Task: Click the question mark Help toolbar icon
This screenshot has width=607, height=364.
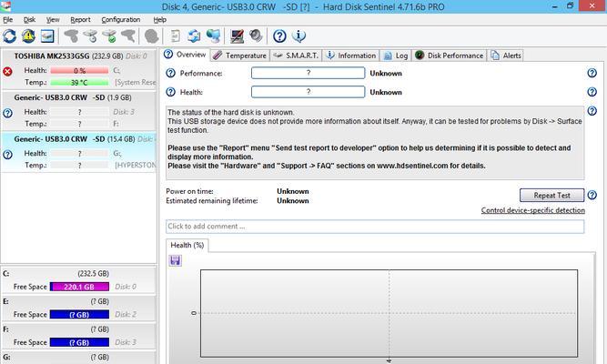Action: click(279, 36)
